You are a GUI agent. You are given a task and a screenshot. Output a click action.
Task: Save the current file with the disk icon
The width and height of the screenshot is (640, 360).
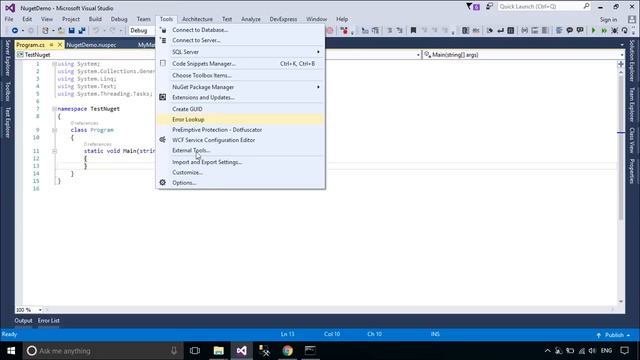(x=72, y=31)
